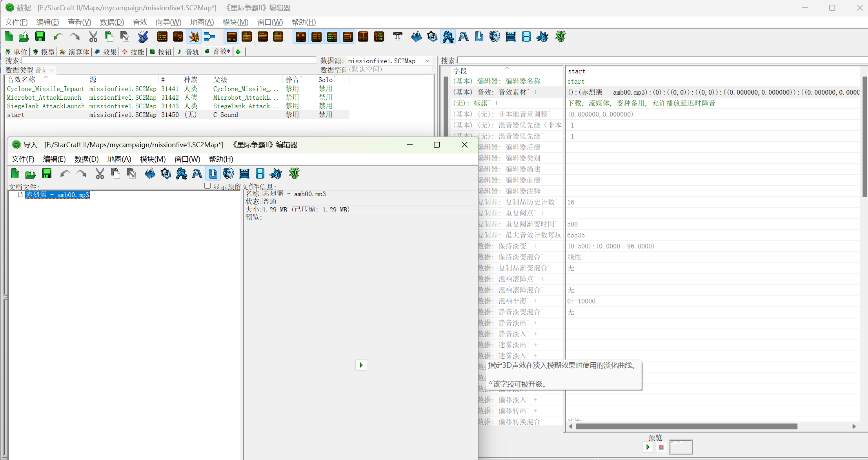Select the 'start' sound row

click(x=177, y=115)
